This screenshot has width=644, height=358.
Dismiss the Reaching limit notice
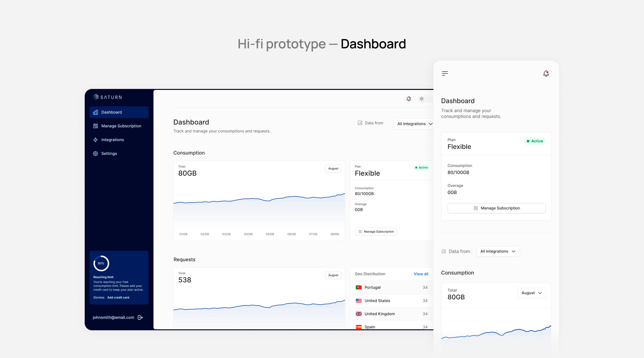pos(99,298)
